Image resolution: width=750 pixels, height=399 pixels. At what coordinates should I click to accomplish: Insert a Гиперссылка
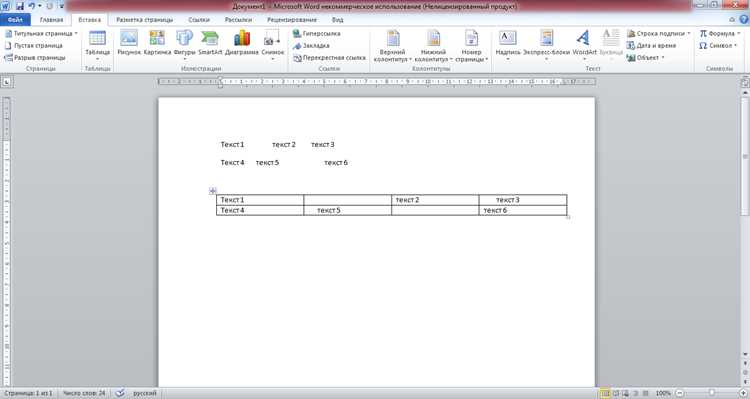[317, 33]
